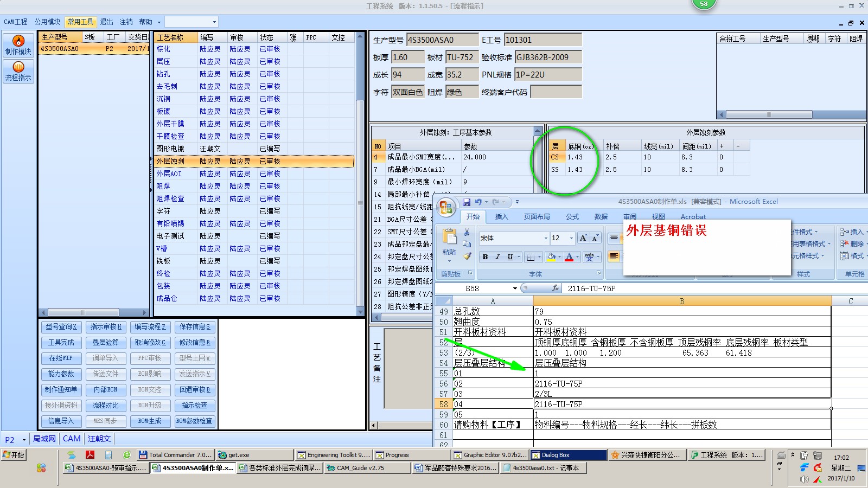Viewport: 868px width, 488px height.
Task: Open the CAM工程 menu
Action: [x=16, y=22]
